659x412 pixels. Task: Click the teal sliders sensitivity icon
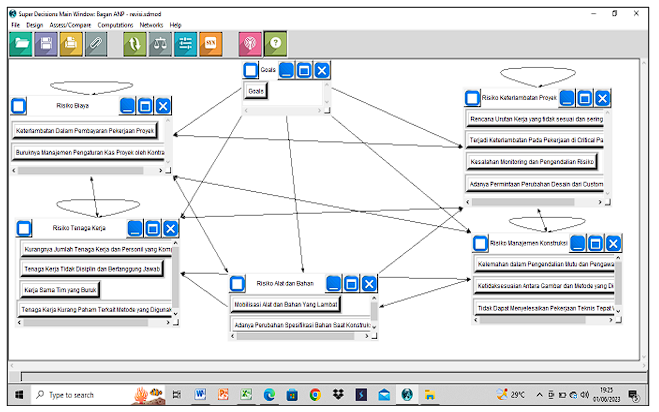(x=185, y=44)
